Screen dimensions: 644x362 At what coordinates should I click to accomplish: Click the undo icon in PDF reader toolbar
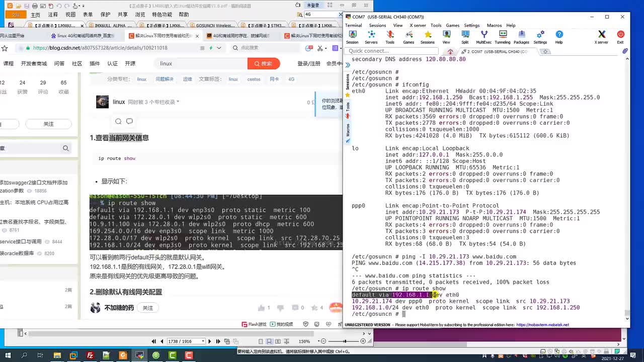[x=58, y=6]
